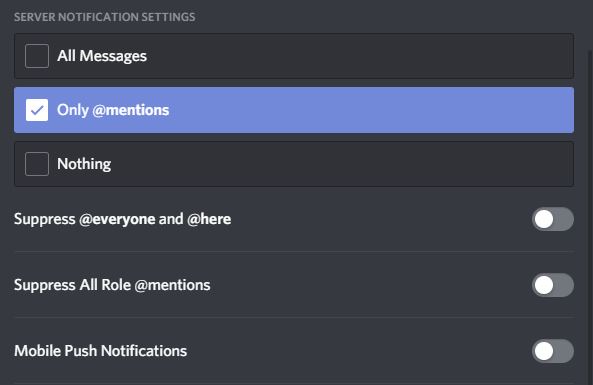
Task: Click the Suppress All Role @mentions label
Action: click(112, 285)
